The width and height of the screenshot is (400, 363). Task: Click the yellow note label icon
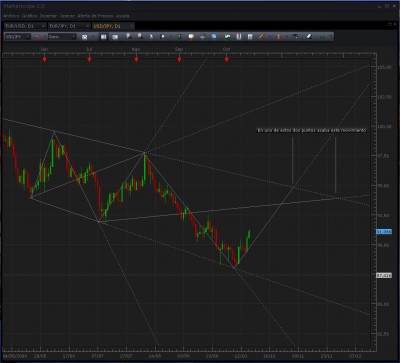coord(191,37)
